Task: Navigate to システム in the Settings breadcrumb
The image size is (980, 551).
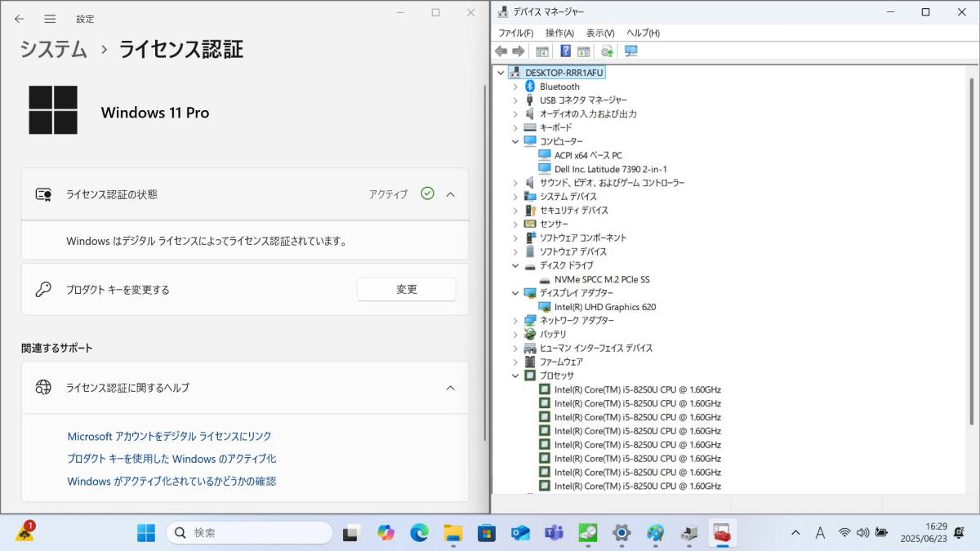Action: pos(53,49)
